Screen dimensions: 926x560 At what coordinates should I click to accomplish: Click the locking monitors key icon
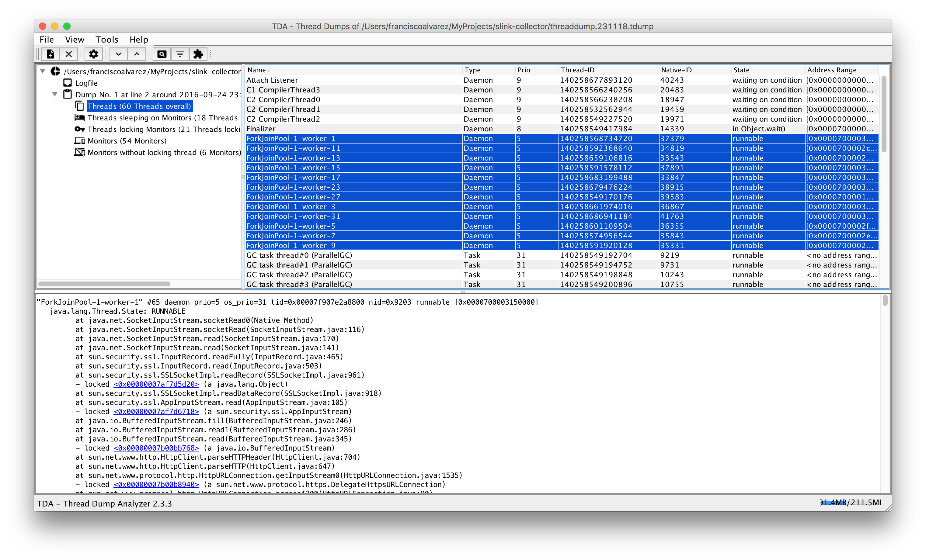(79, 129)
